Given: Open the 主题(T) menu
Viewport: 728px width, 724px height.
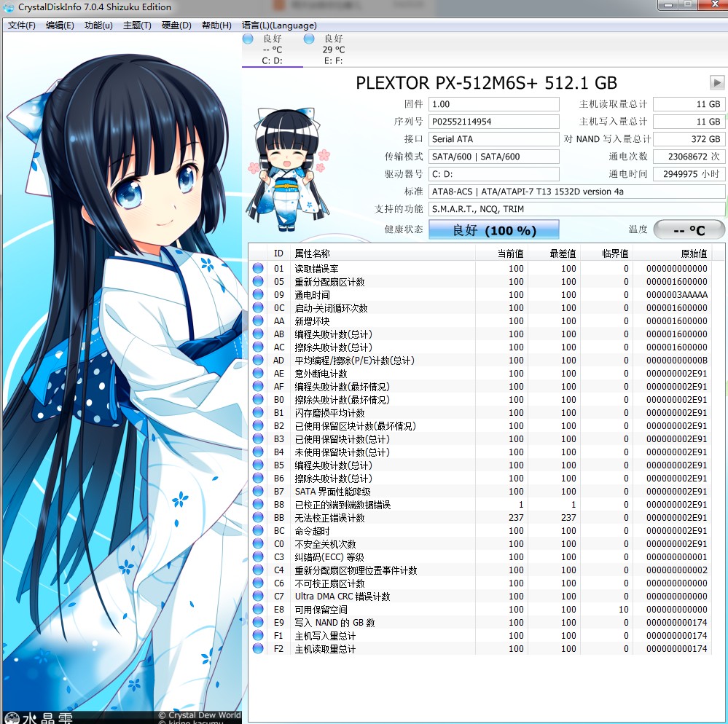Looking at the screenshot, I should (137, 25).
